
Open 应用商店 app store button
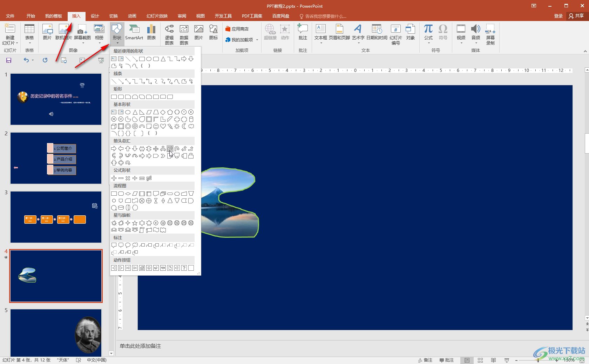pos(237,29)
